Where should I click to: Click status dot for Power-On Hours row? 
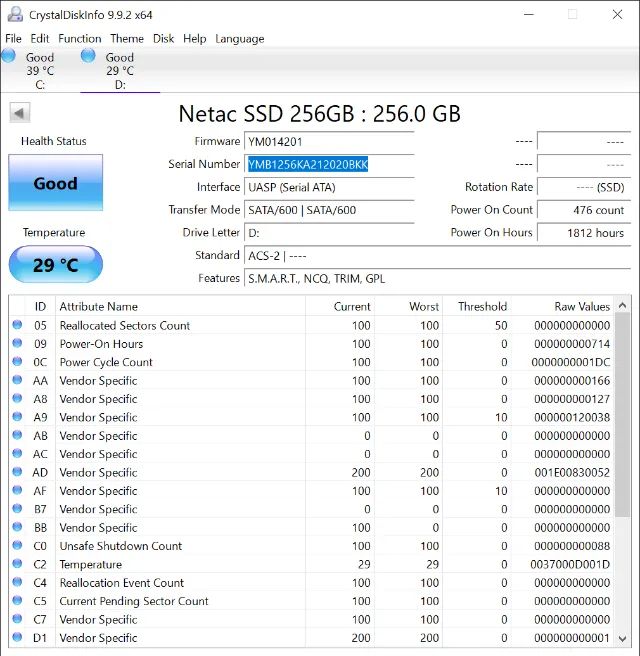[17, 343]
